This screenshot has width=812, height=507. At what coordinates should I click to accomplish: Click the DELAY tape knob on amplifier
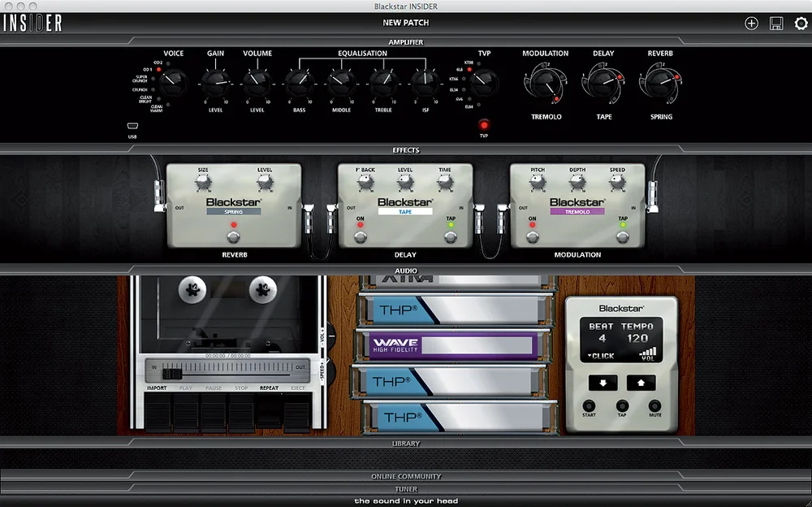603,83
